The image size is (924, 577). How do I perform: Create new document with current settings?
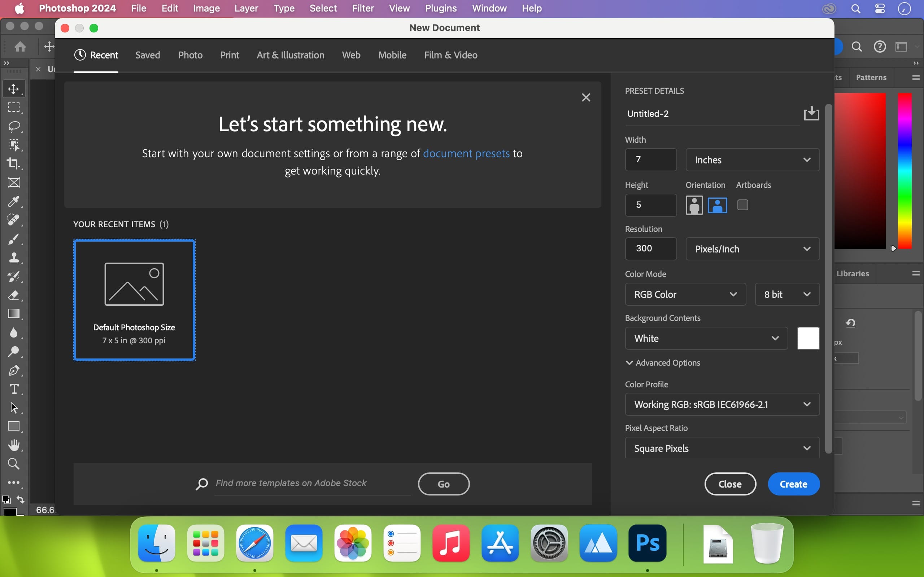click(x=793, y=483)
